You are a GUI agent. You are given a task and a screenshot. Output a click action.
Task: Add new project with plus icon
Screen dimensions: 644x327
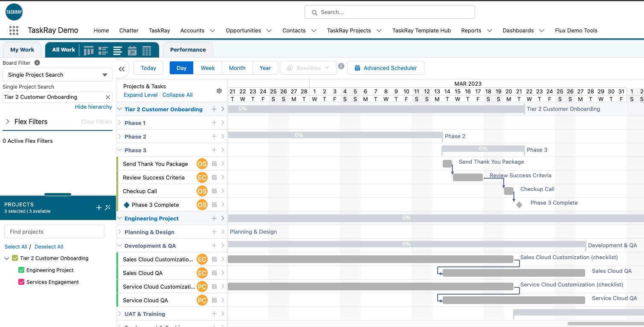(99, 208)
